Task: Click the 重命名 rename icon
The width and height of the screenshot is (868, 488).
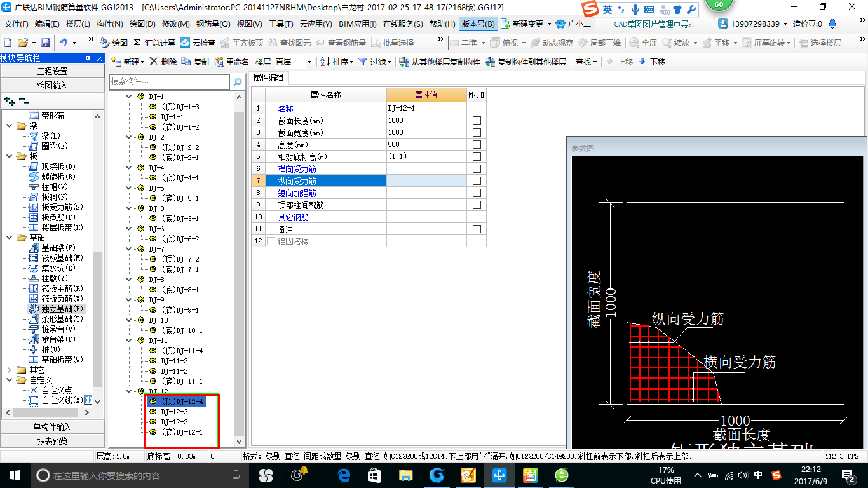Action: pos(218,62)
